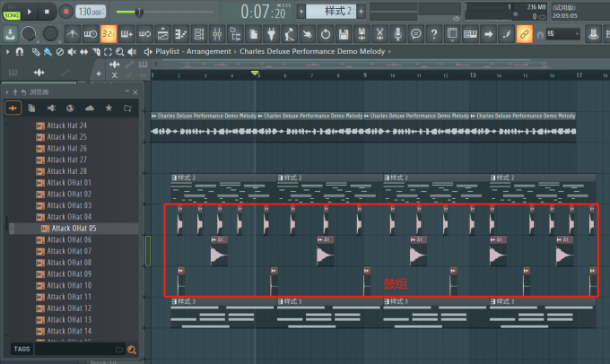Select the delete tool (circle slash)

[60, 52]
